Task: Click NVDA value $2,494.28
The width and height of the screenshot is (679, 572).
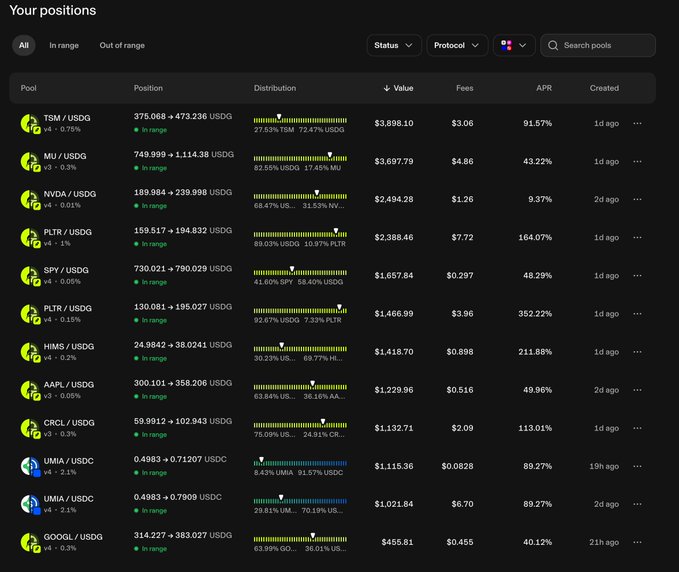Action: coord(394,200)
